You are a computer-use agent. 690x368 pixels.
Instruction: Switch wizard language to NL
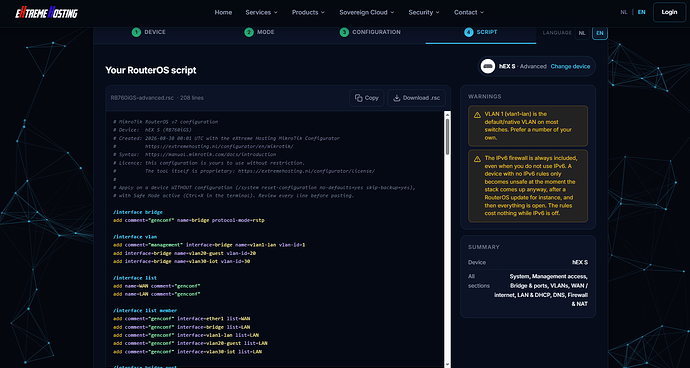pos(582,33)
